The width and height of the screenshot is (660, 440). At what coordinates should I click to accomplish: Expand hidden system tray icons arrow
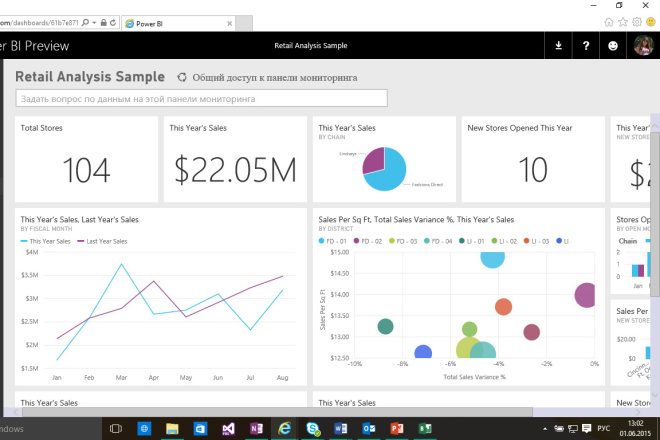(550, 428)
